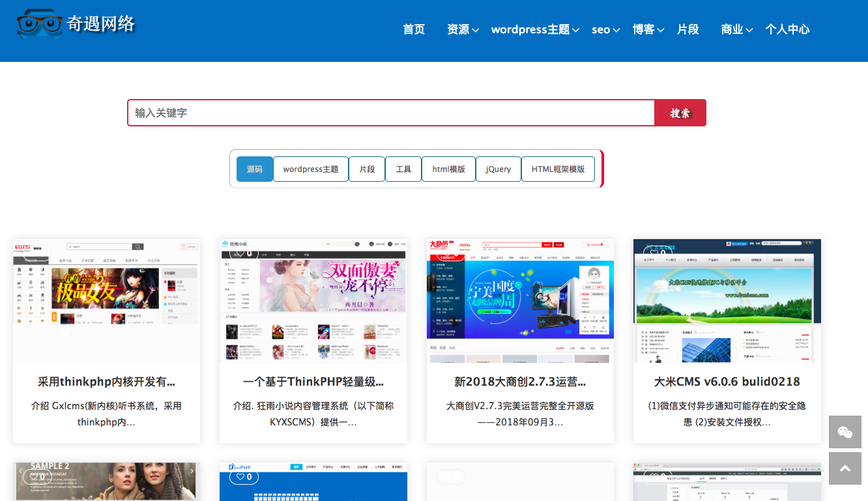Select the wordpress主题 filter pill
The height and width of the screenshot is (501, 868).
coord(311,169)
